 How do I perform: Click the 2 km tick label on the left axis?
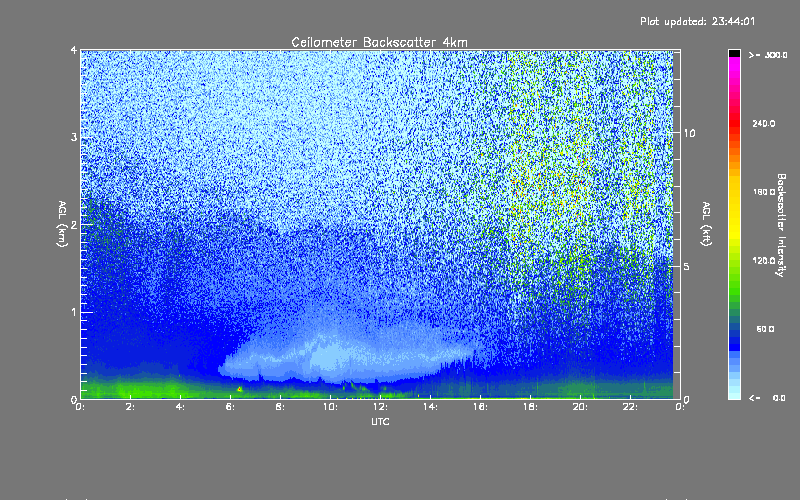pos(74,224)
